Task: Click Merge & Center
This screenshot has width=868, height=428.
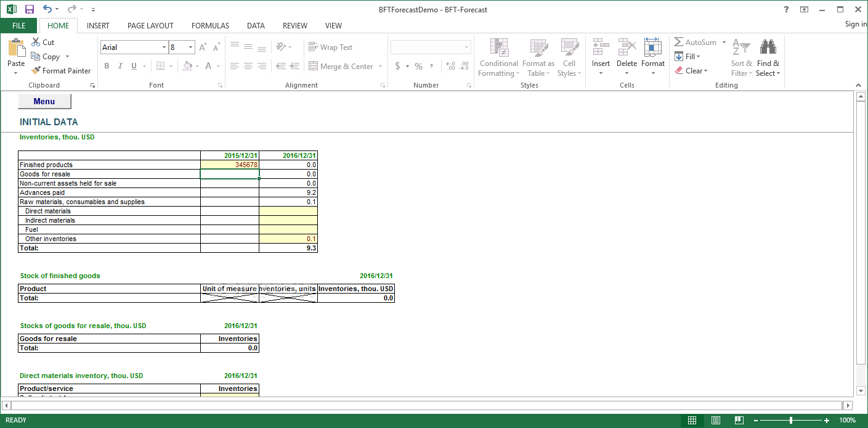Action: [341, 66]
